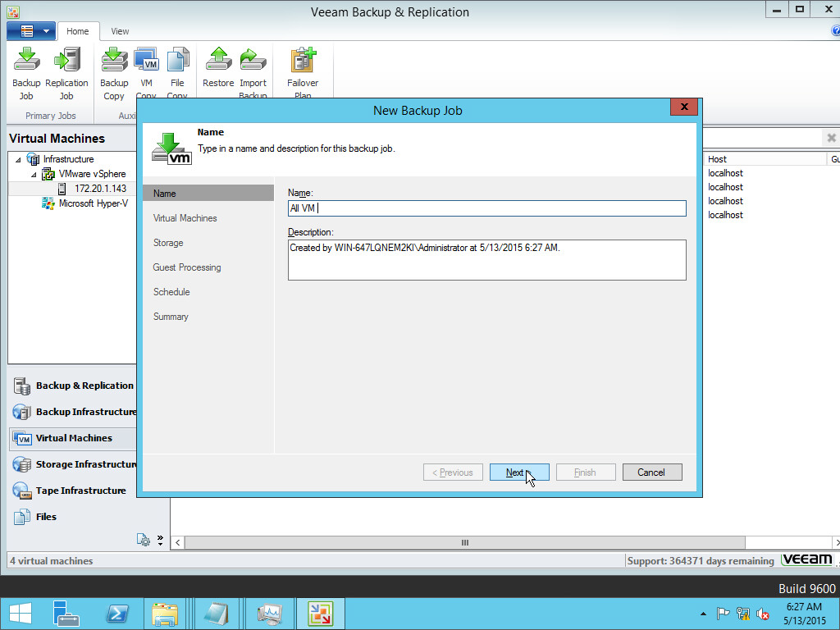
Task: Select VMware vSphere in the tree
Action: coord(92,174)
